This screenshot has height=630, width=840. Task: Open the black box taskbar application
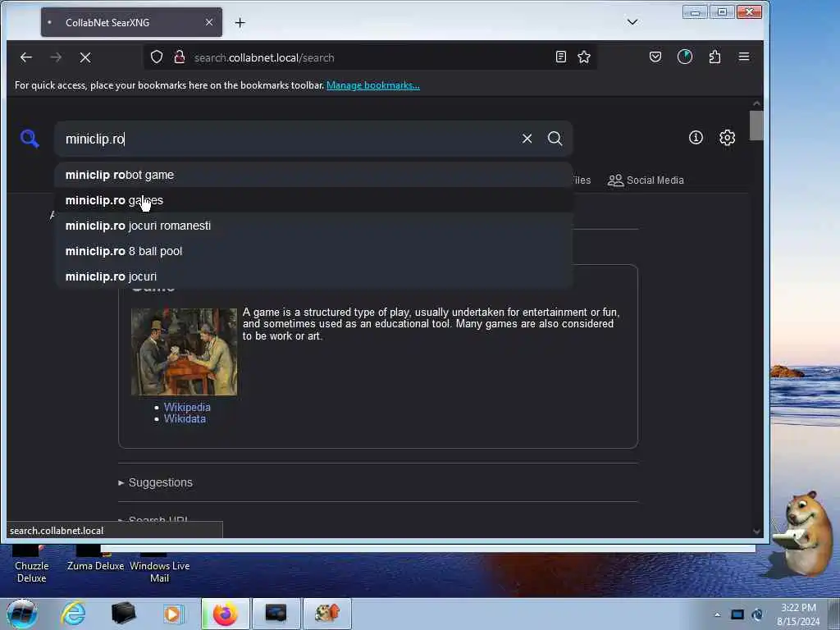click(x=123, y=614)
